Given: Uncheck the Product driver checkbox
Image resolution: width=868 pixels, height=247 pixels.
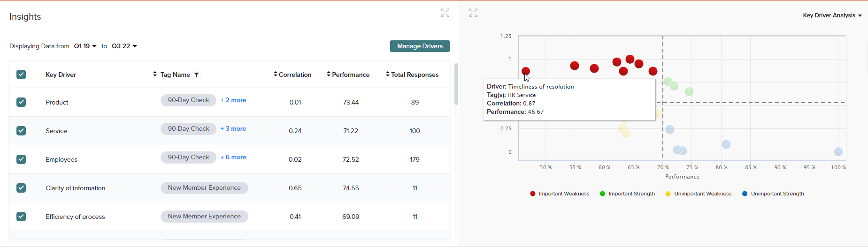Looking at the screenshot, I should (21, 102).
